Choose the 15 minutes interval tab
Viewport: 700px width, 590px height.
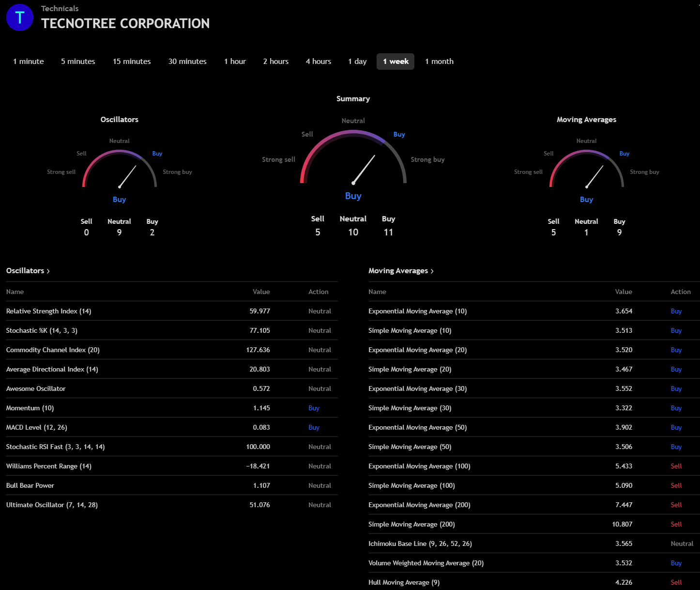pyautogui.click(x=132, y=62)
